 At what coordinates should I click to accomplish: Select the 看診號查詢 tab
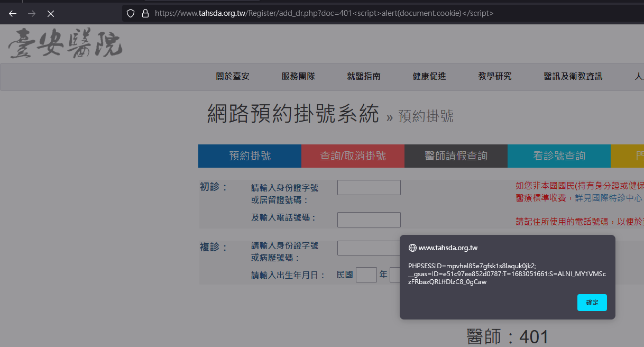pos(559,156)
